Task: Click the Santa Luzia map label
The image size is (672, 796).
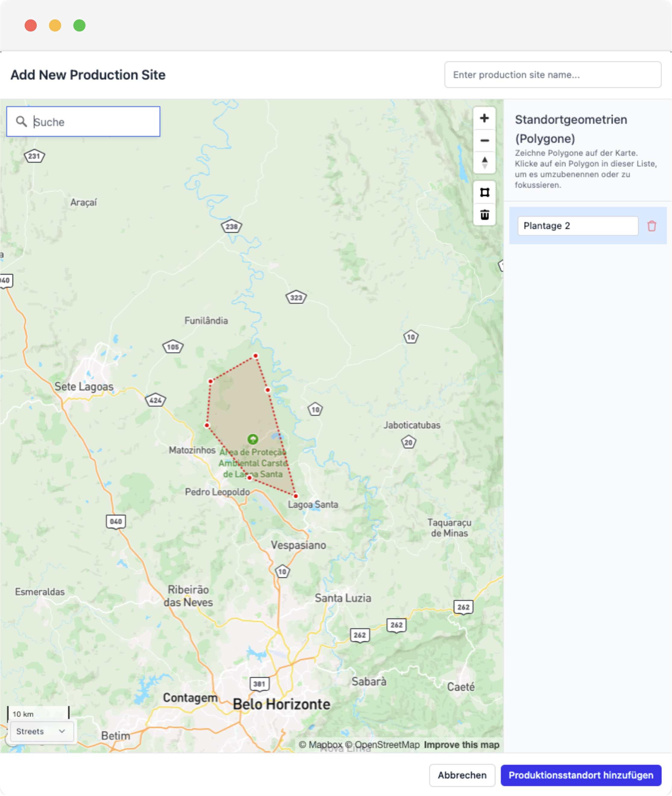Action: click(343, 598)
